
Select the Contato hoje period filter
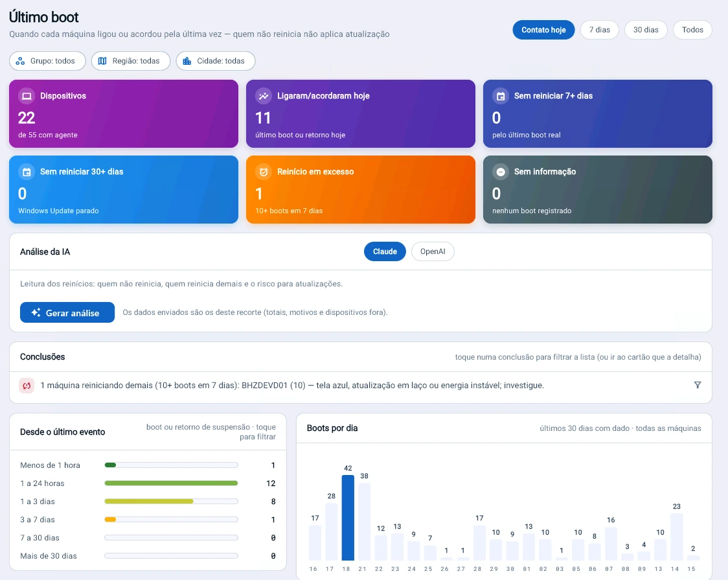543,30
